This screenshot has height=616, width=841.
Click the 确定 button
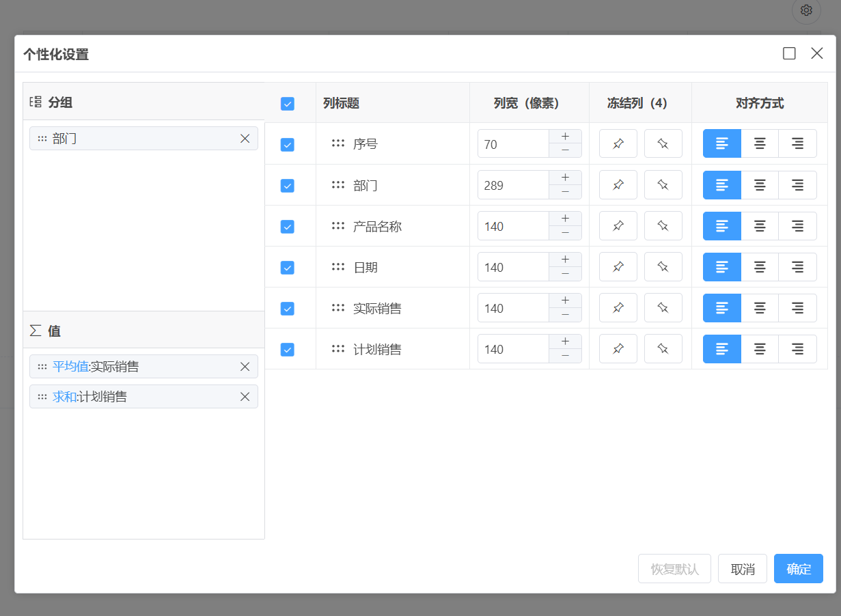pyautogui.click(x=799, y=569)
